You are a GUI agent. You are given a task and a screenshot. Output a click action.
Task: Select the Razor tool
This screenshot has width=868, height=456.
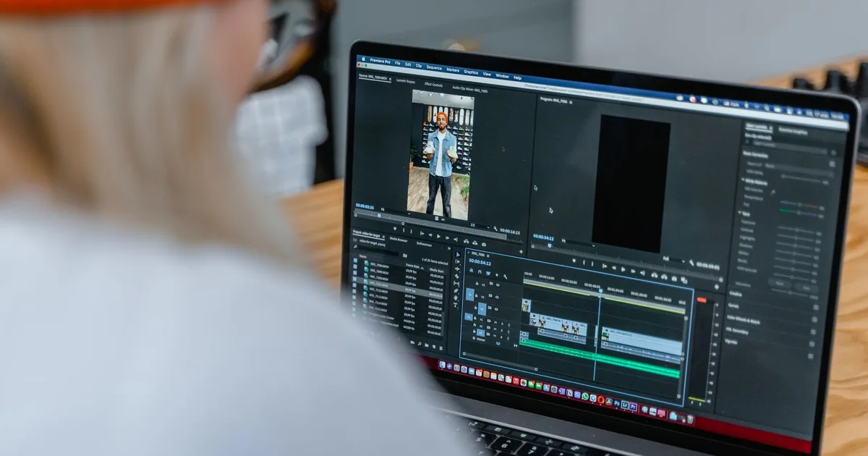click(x=457, y=276)
